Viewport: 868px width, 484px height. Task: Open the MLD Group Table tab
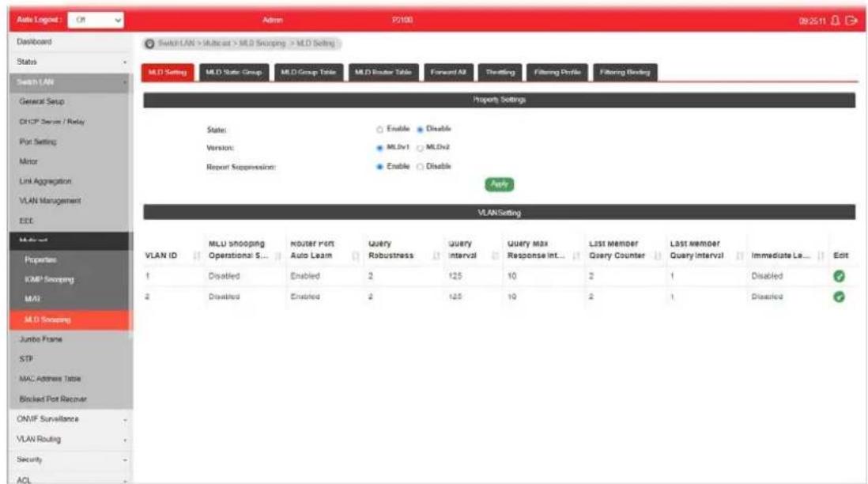[x=308, y=73]
